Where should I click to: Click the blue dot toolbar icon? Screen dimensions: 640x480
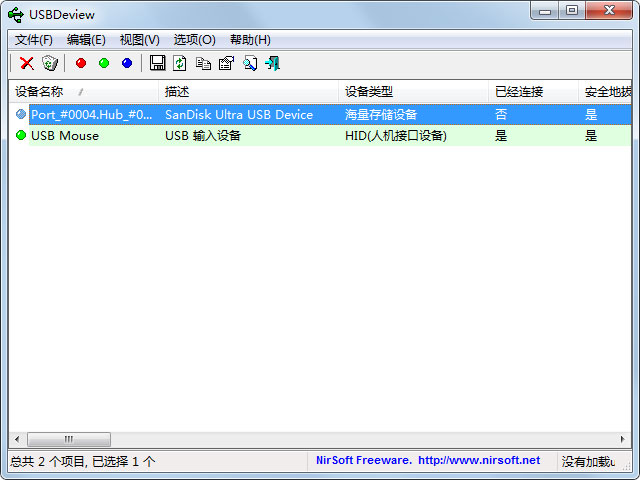(x=127, y=63)
